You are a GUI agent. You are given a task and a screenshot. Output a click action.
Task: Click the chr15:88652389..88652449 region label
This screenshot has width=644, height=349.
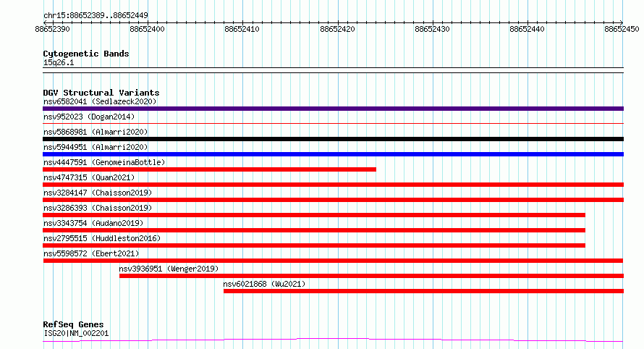coord(96,15)
